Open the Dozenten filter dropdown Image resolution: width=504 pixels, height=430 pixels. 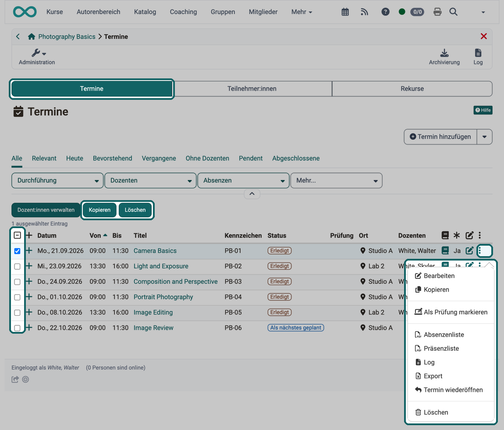(150, 180)
